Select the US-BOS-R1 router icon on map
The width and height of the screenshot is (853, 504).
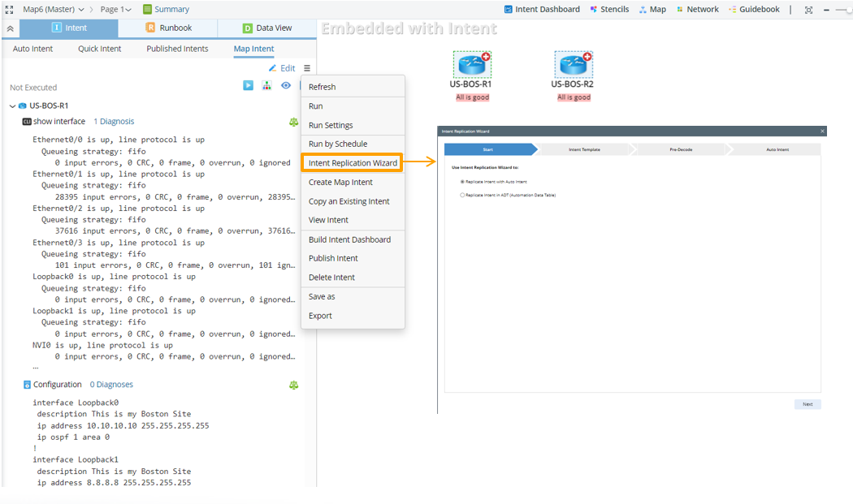pos(472,65)
